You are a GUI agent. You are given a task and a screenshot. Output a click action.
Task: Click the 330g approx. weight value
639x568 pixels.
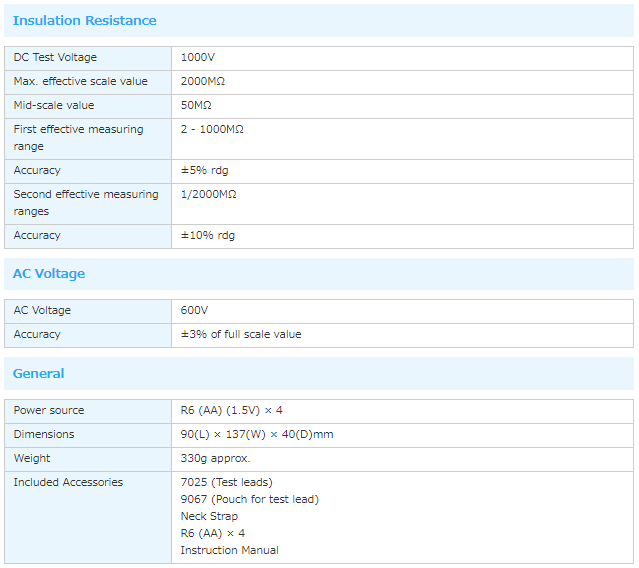[215, 459]
